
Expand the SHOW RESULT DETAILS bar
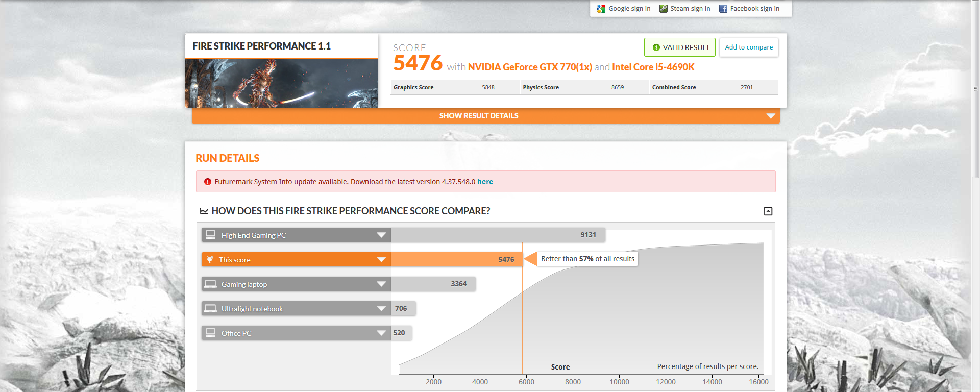pyautogui.click(x=486, y=116)
